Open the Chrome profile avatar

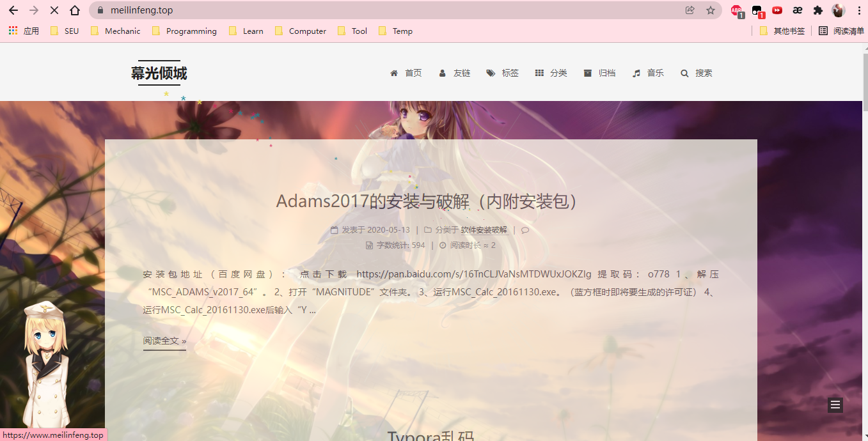pos(839,10)
